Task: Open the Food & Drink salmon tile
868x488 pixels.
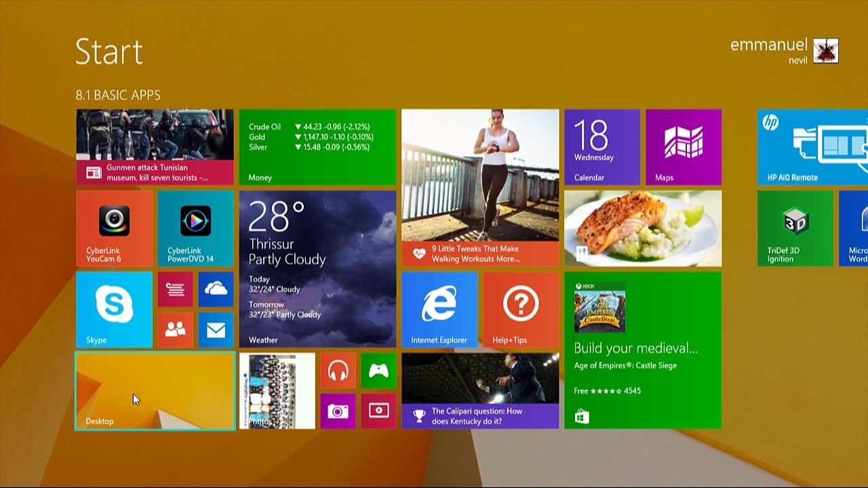Action: pyautogui.click(x=643, y=228)
